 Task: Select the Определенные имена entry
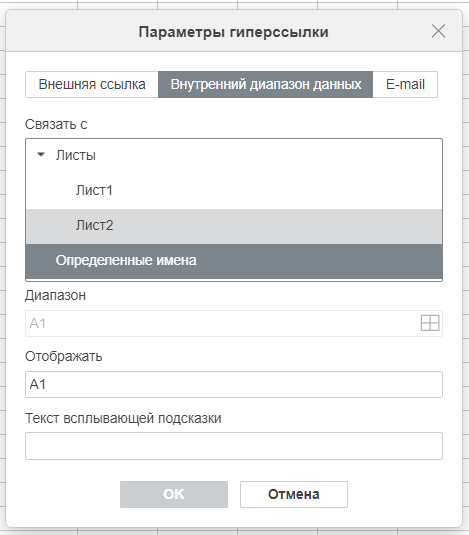[234, 261]
